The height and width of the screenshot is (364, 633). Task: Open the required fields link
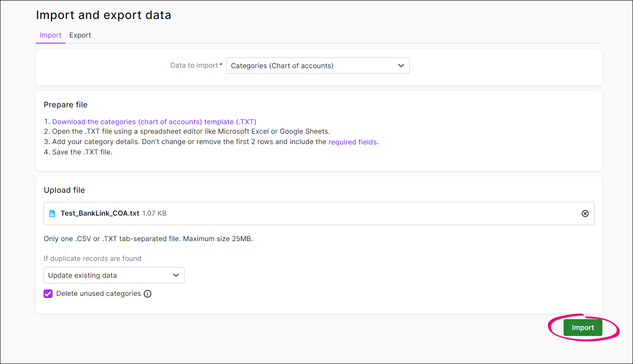pos(352,142)
